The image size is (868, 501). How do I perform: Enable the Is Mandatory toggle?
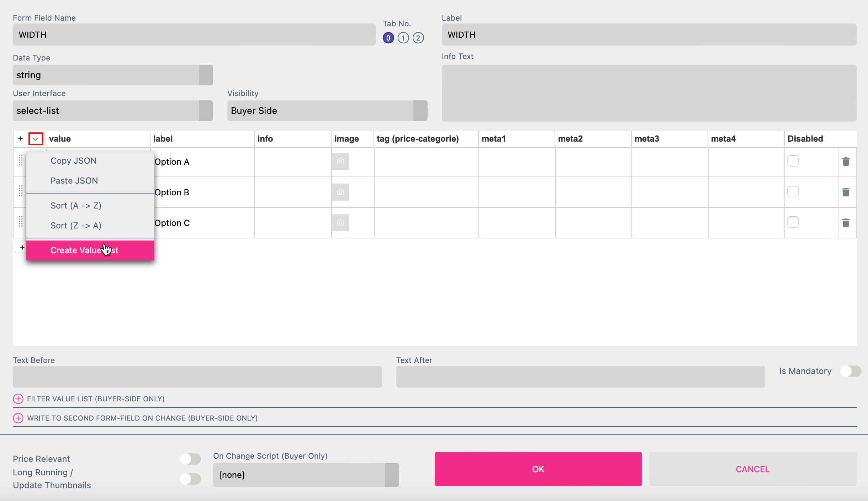850,371
